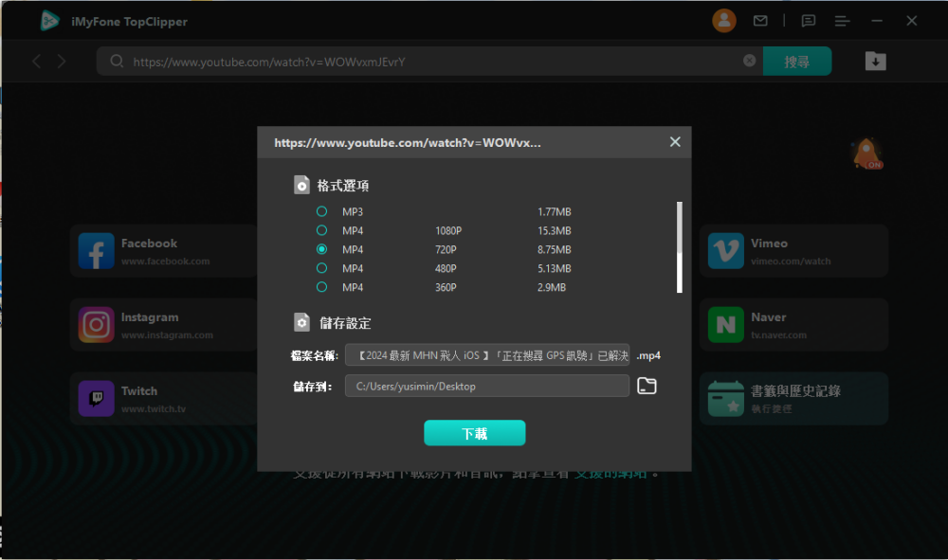Click the 儲存設定 section icon
The height and width of the screenshot is (560, 948).
click(301, 322)
